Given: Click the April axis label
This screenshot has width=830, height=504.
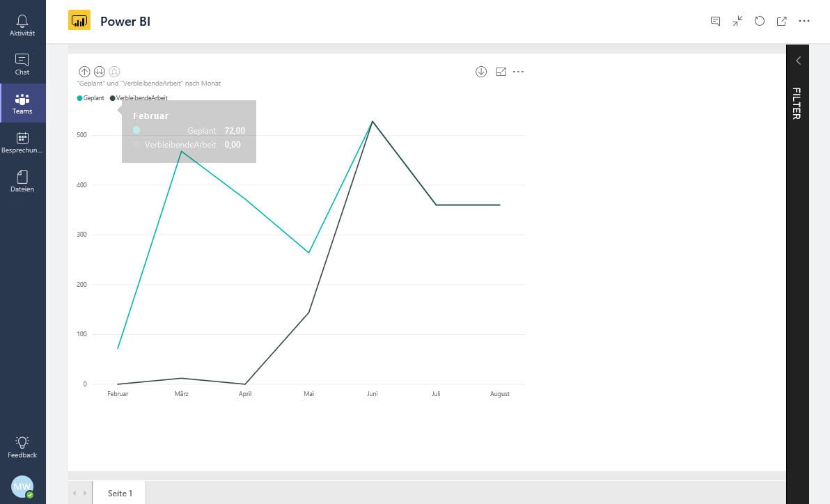Looking at the screenshot, I should pyautogui.click(x=245, y=393).
